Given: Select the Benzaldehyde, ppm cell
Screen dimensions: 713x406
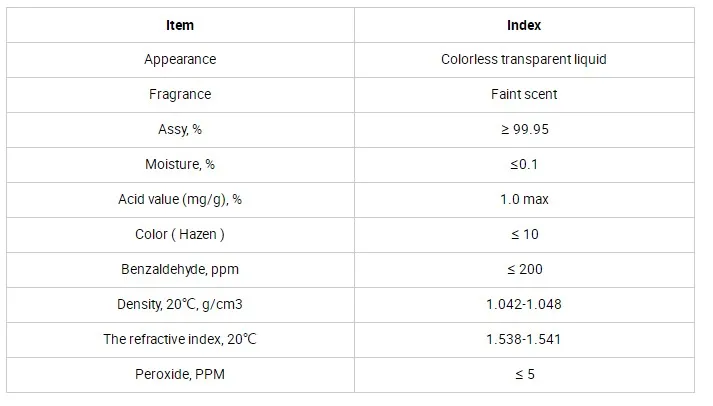Looking at the screenshot, I should coord(180,269).
